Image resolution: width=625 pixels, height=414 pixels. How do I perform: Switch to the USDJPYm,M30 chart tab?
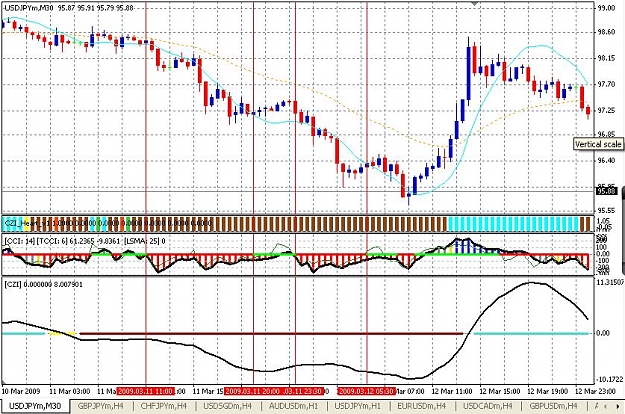[35, 406]
